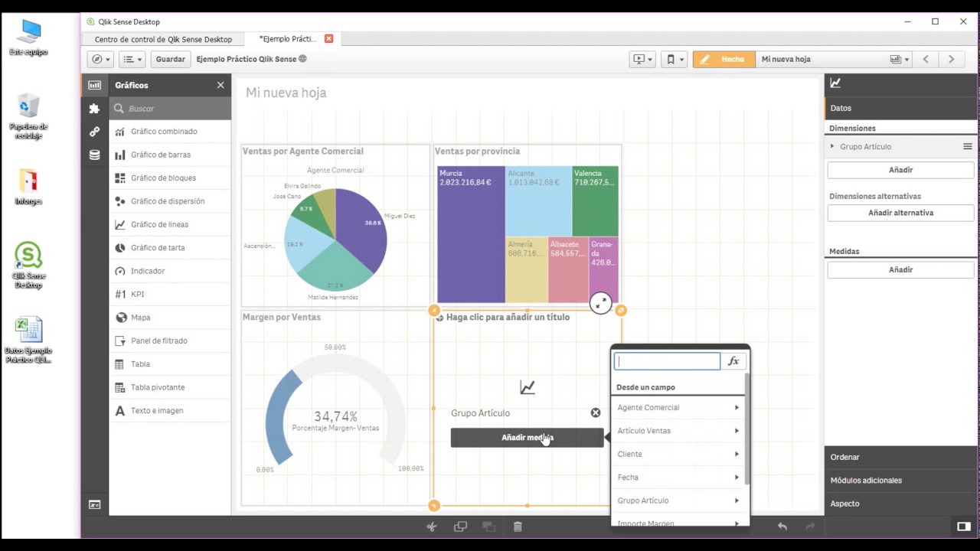
Task: Toggle the properties panel icon bottom right
Action: click(964, 527)
